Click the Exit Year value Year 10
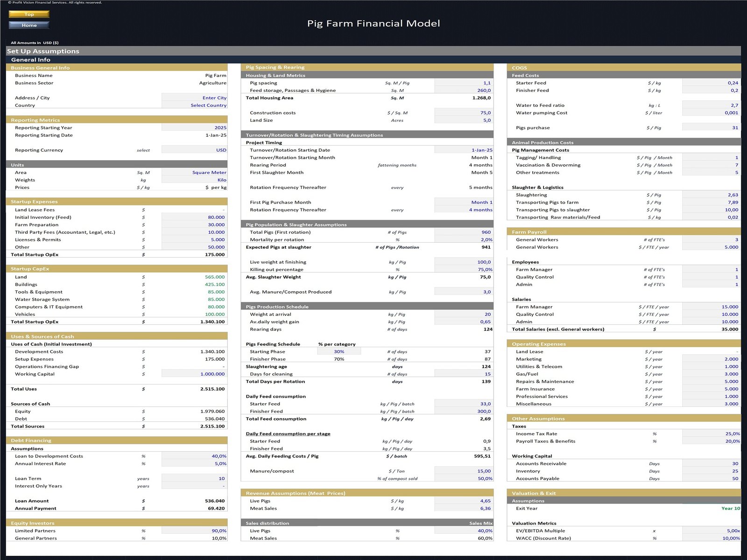The height and width of the screenshot is (560, 747). pos(711,509)
